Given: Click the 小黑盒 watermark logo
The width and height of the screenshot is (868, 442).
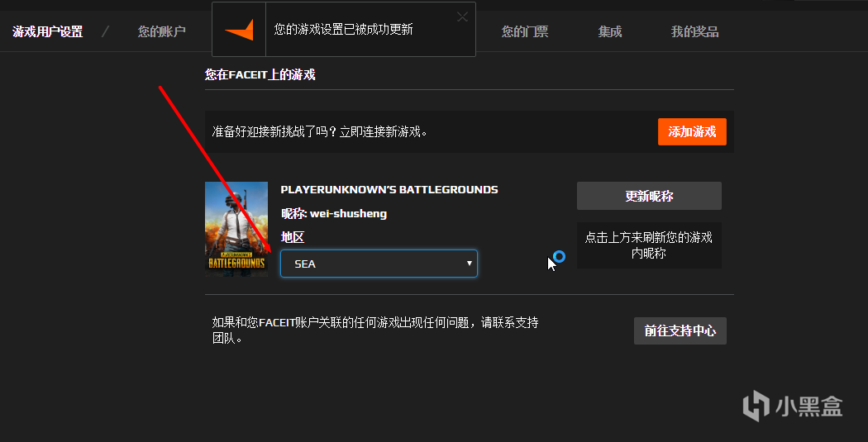Looking at the screenshot, I should click(x=792, y=406).
